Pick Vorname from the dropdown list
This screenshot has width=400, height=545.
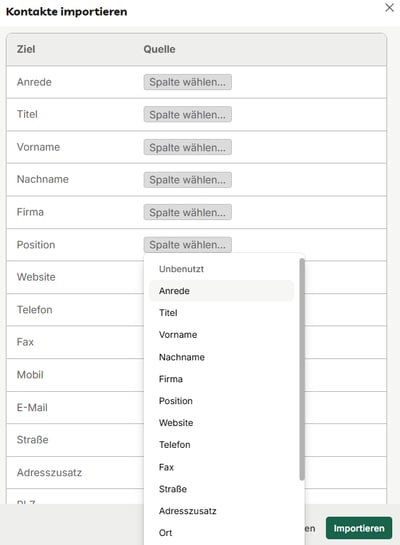click(x=221, y=335)
